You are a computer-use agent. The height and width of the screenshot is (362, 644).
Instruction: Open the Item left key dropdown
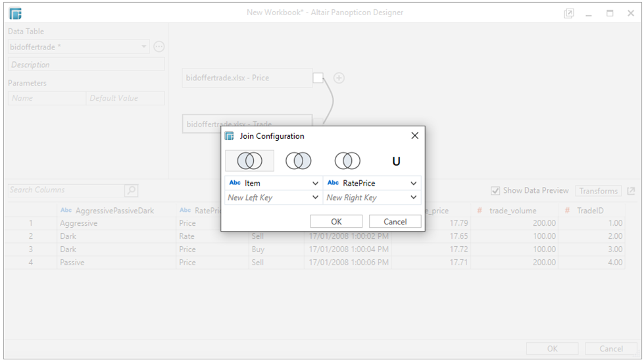point(315,183)
